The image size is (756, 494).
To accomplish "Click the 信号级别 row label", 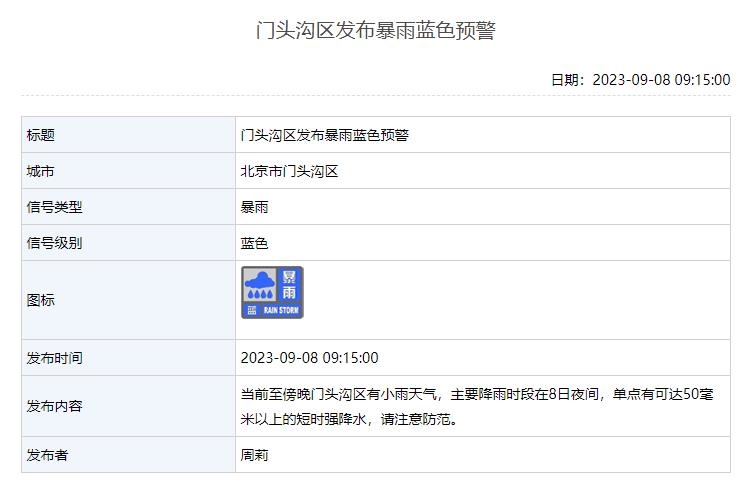I will point(54,243).
